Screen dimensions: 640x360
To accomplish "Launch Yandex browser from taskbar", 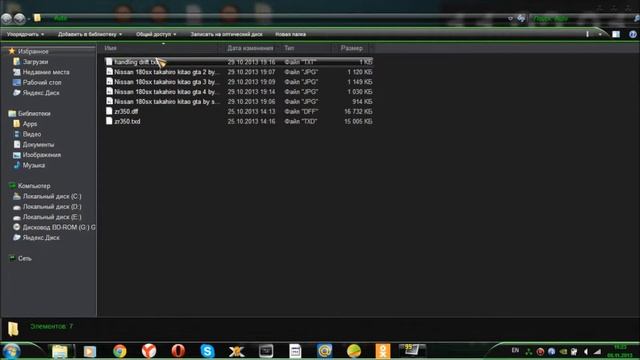I will pos(149,351).
